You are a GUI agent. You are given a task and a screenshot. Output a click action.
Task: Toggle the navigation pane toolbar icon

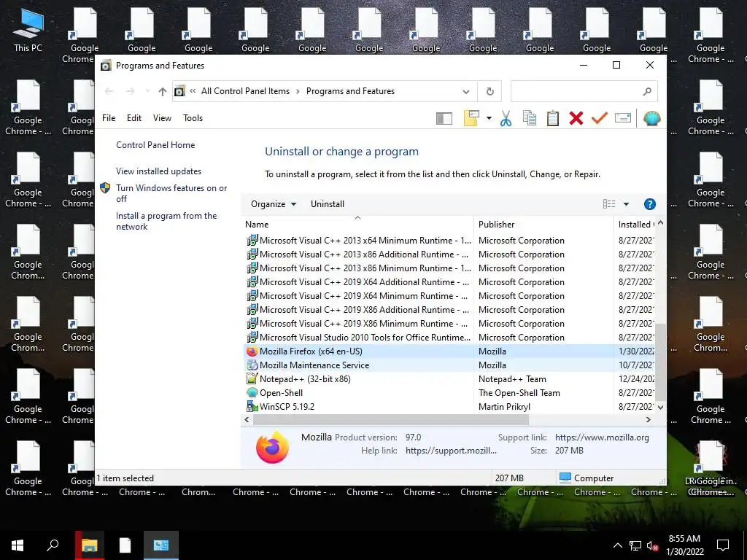pos(444,119)
